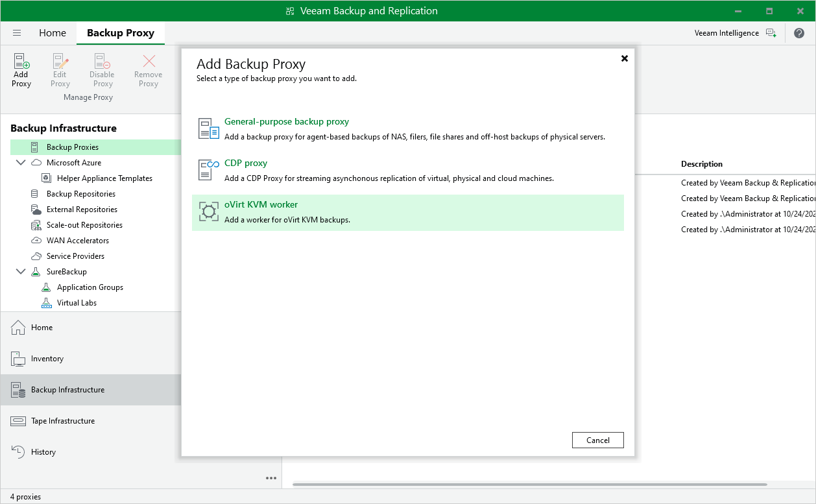Choose the oVirt KVM worker option
Screen dimensions: 816x504
pyautogui.click(x=407, y=212)
